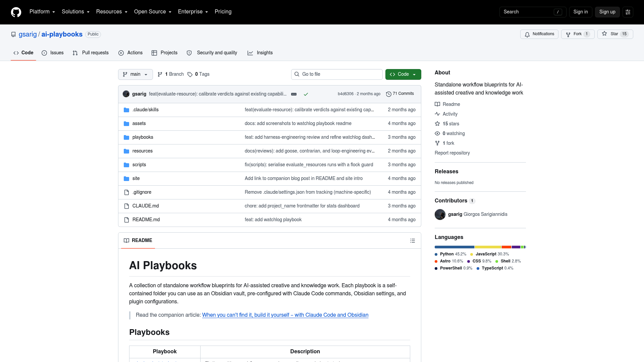View the green check status icon
Viewport: 644px width, 362px height.
306,94
